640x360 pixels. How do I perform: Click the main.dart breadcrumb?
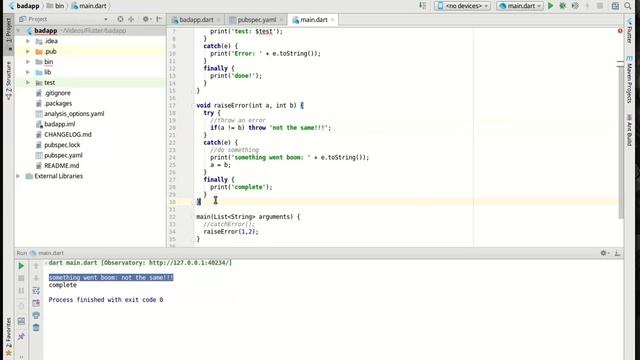[x=89, y=6]
